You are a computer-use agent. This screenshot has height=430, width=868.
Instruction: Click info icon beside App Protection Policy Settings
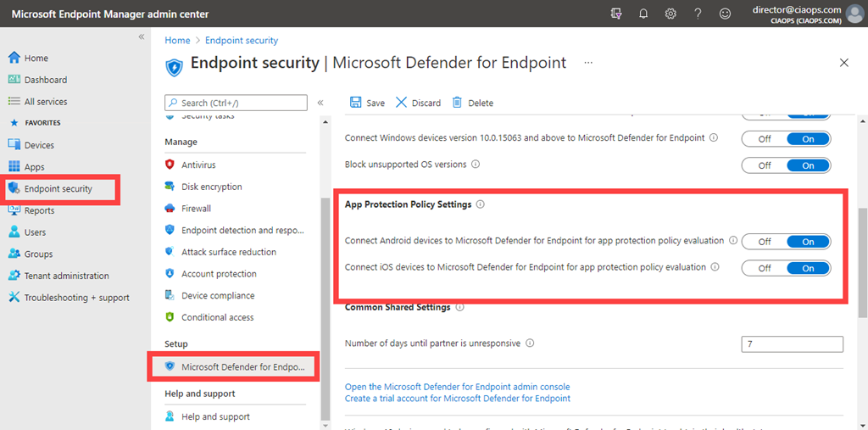click(x=481, y=204)
